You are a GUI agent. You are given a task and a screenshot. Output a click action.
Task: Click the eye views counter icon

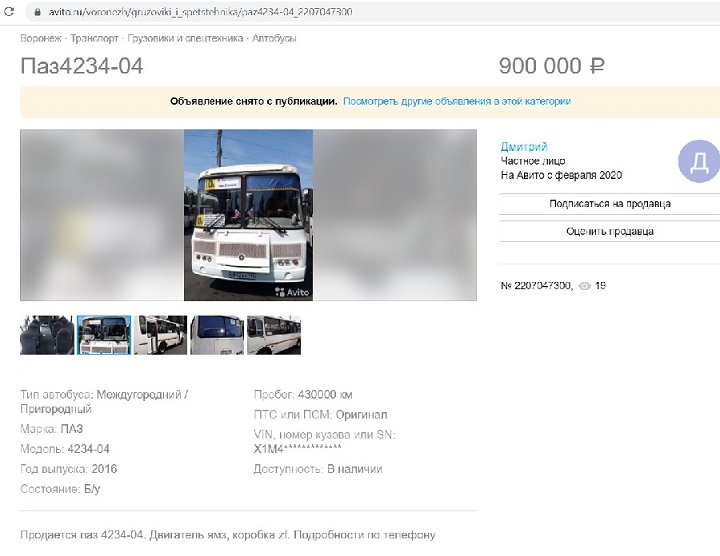tap(585, 286)
